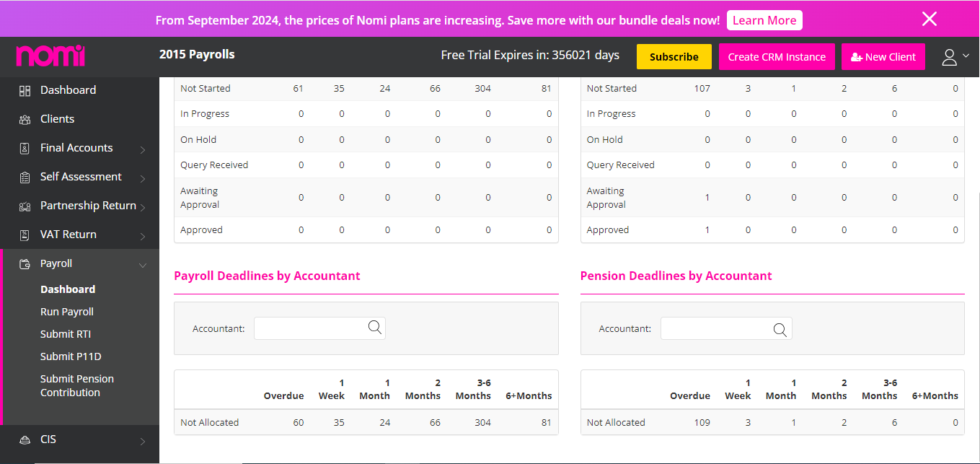Click the CIS hard hat icon
The height and width of the screenshot is (464, 980).
pos(25,440)
